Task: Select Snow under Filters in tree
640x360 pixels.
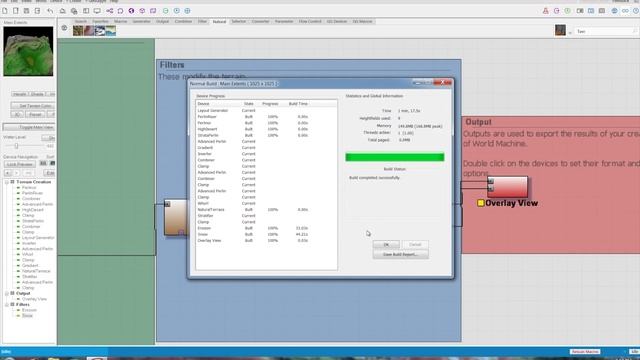Action: 27,316
